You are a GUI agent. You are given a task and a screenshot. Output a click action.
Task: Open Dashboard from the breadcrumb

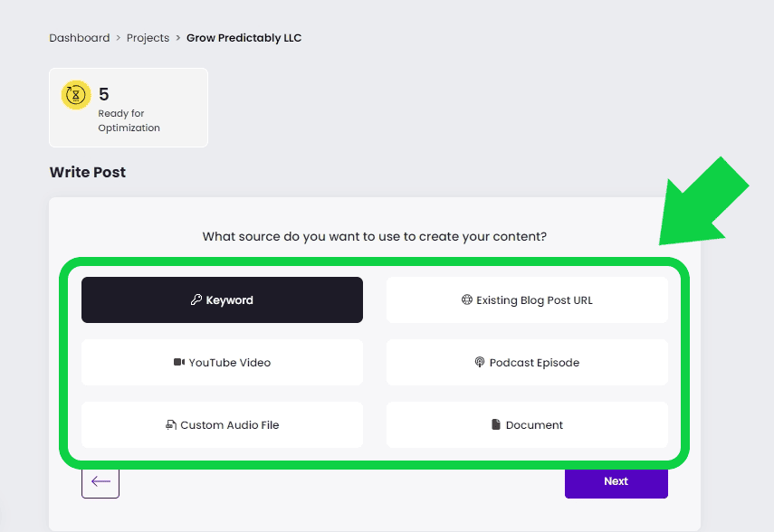(x=80, y=38)
